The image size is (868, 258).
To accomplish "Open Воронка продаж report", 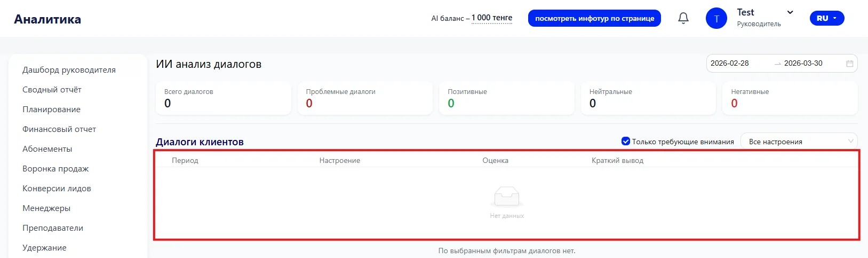I will click(x=55, y=169).
